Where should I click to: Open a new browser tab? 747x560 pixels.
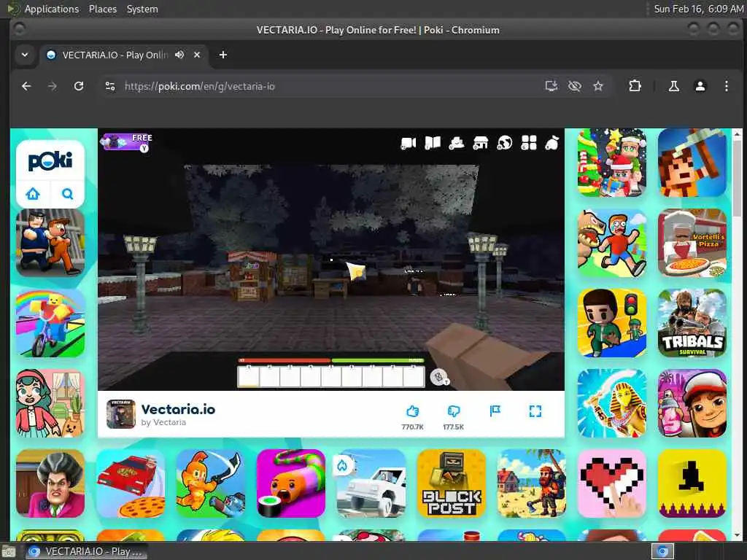pos(223,55)
